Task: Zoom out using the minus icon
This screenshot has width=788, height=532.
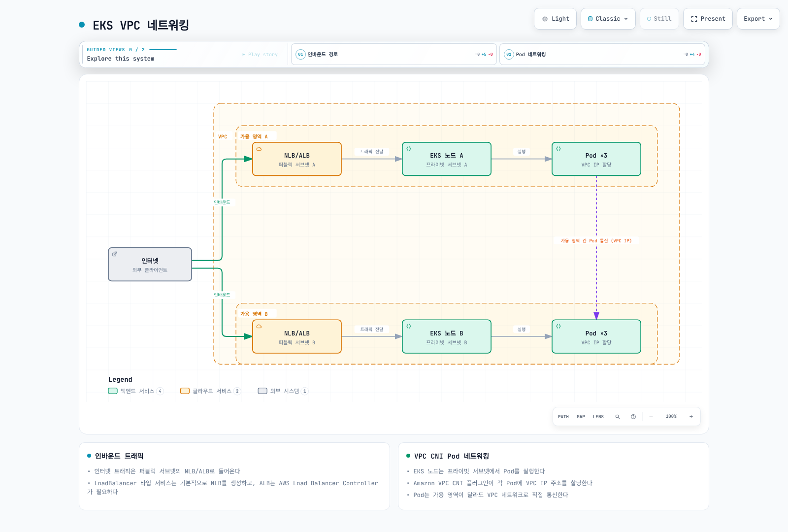Action: pos(651,417)
